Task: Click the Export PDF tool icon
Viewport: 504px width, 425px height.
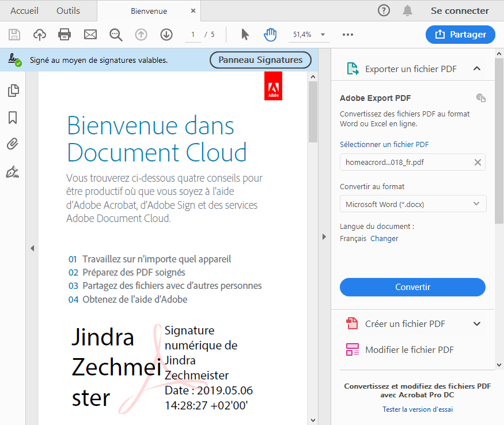Action: [353, 69]
